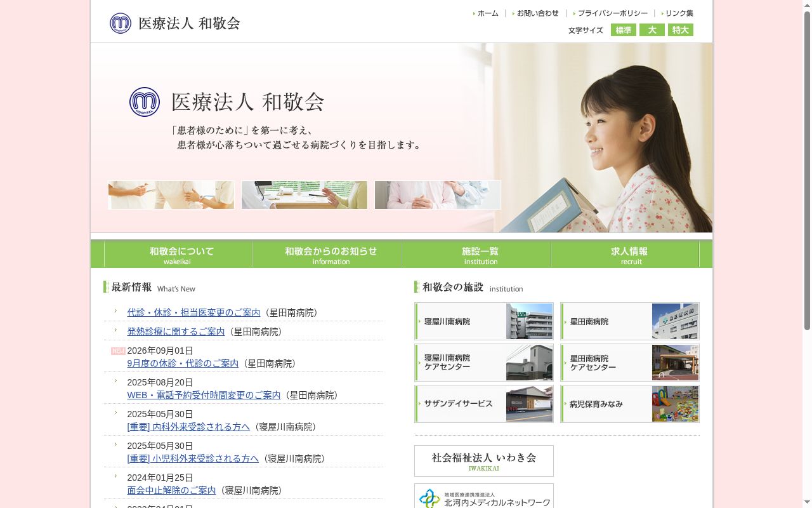Open 9月度の休診・代診のご案内 link
This screenshot has width=812, height=508.
click(x=183, y=363)
